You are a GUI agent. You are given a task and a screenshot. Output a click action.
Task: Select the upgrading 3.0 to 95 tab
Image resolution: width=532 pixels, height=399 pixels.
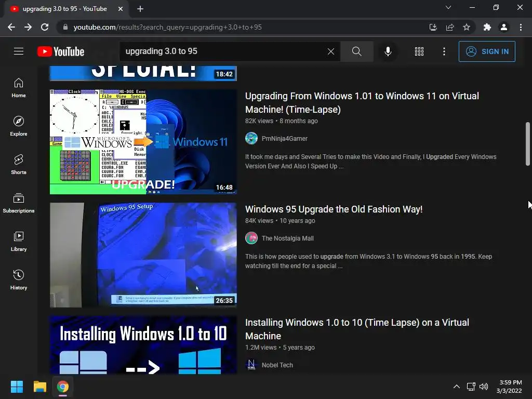pos(66,9)
